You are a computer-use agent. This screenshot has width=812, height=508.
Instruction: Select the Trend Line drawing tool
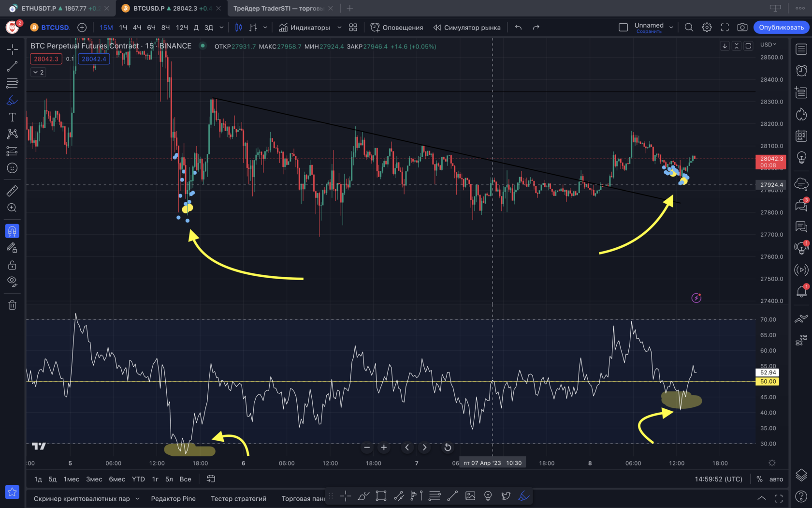click(x=12, y=66)
